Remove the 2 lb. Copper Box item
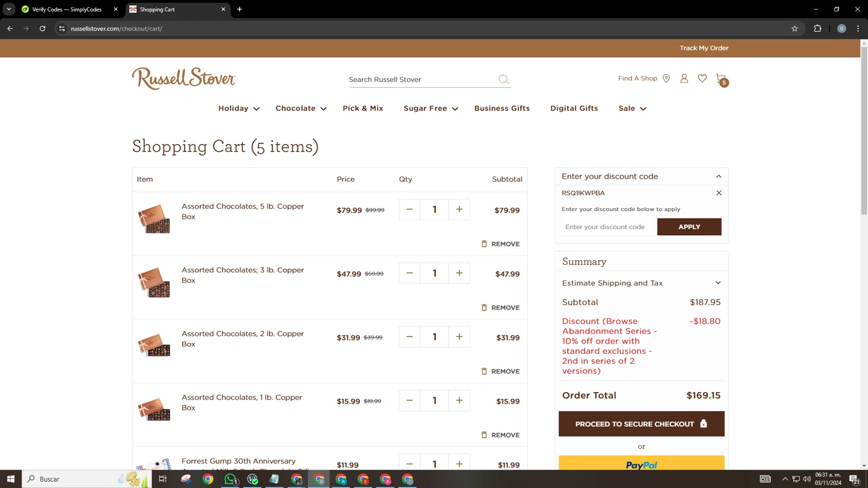Image resolution: width=868 pixels, height=488 pixels. click(501, 371)
